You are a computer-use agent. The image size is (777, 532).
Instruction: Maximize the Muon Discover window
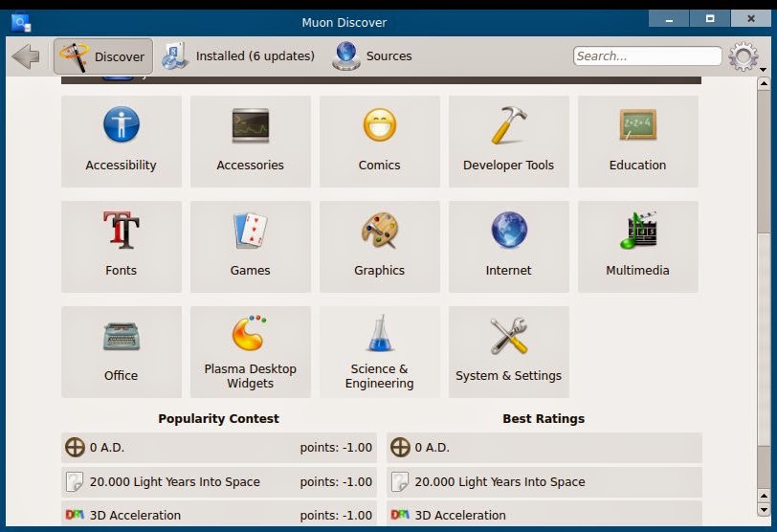click(x=710, y=19)
